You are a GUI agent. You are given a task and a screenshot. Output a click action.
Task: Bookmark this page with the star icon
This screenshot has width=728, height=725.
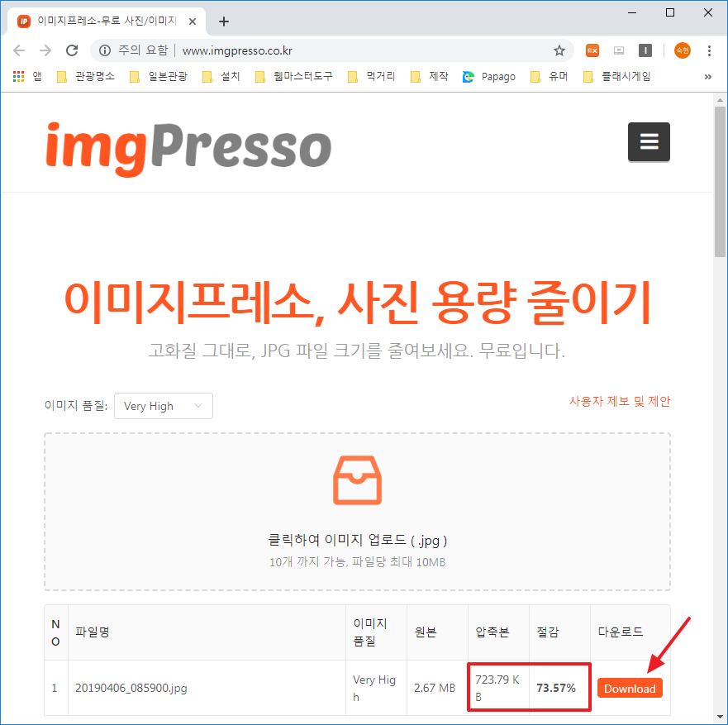click(x=559, y=50)
